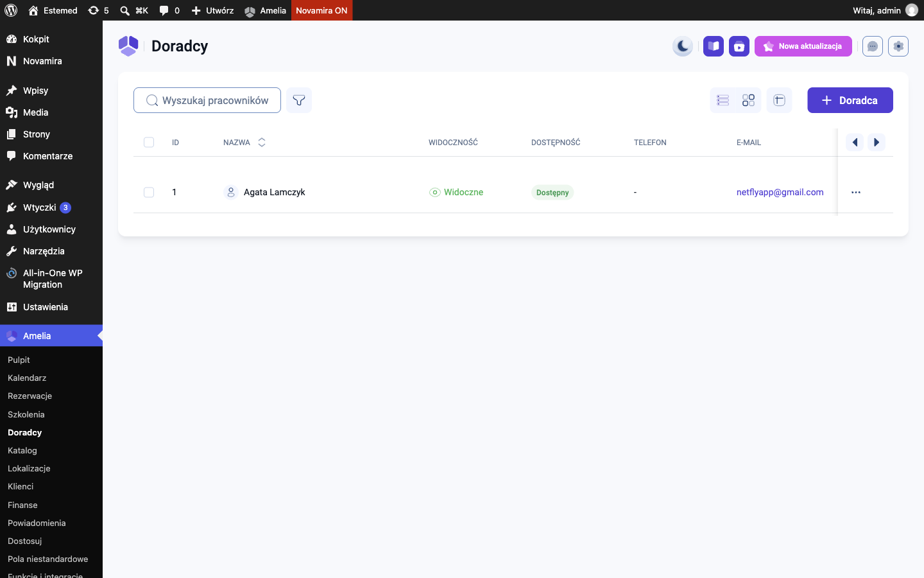Open the Witaj, admin account menu
This screenshot has height=578, width=924.
[885, 10]
